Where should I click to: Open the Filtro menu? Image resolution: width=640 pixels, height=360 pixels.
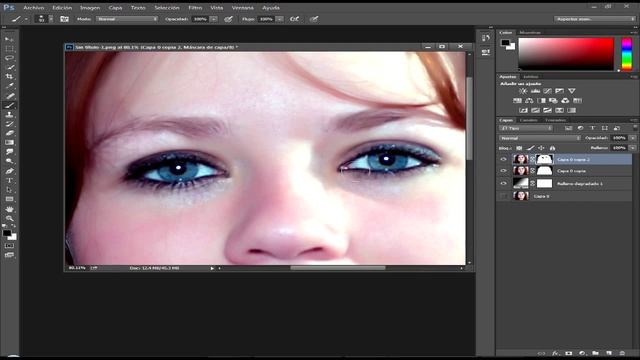195,7
